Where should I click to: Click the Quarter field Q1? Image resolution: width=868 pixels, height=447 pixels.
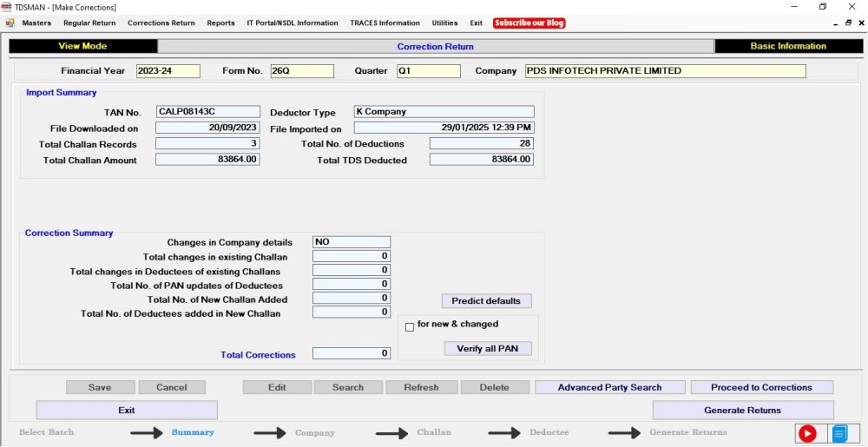point(429,71)
